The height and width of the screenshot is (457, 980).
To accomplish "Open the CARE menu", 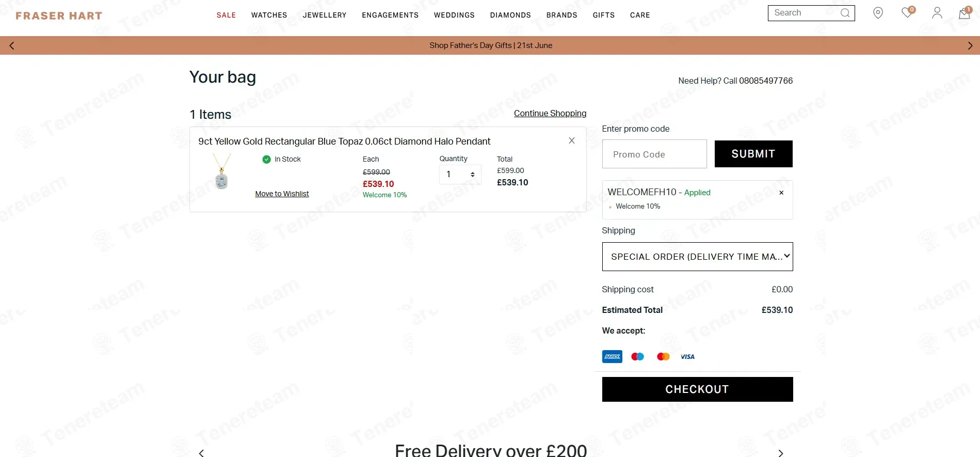I will 640,15.
